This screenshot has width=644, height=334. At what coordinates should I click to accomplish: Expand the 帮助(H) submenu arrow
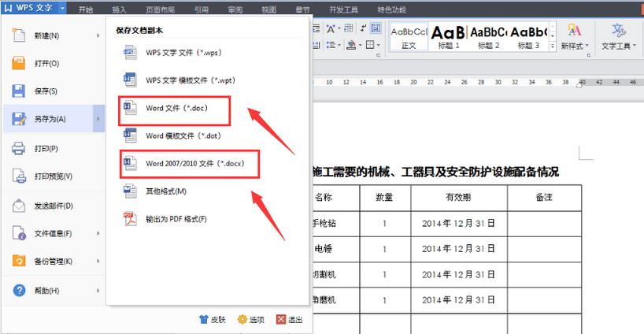pos(98,291)
